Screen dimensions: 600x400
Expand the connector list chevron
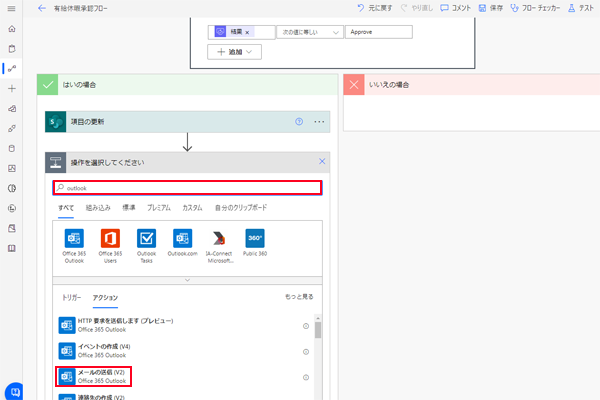coord(188,280)
